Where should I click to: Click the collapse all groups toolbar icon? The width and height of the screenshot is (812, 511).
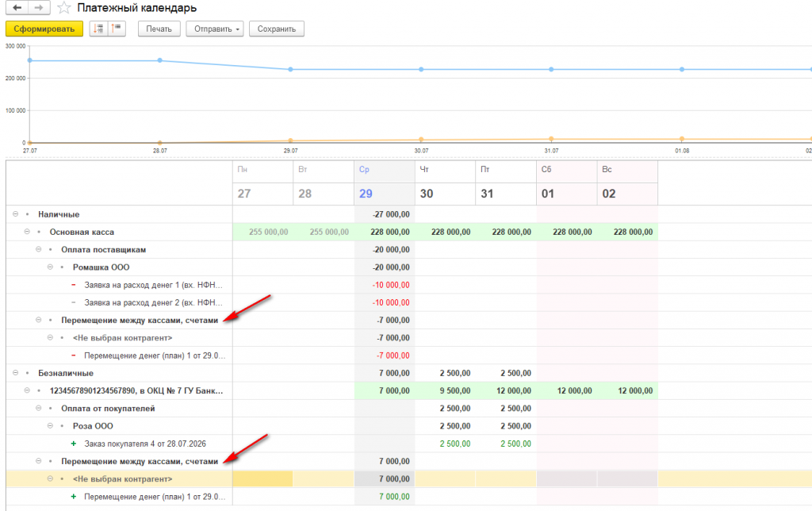[x=117, y=29]
